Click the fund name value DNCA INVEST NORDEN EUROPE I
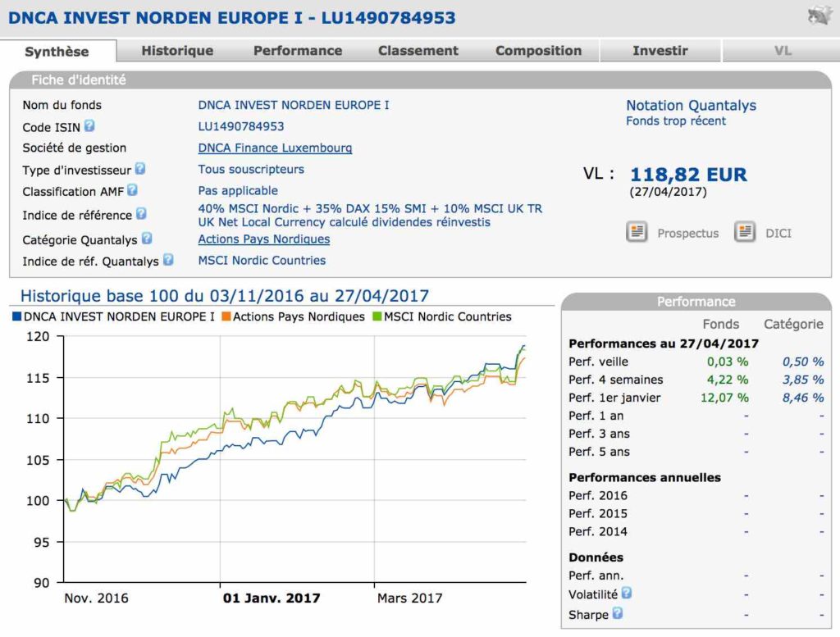Viewport: 840px width, 637px height. click(x=294, y=105)
